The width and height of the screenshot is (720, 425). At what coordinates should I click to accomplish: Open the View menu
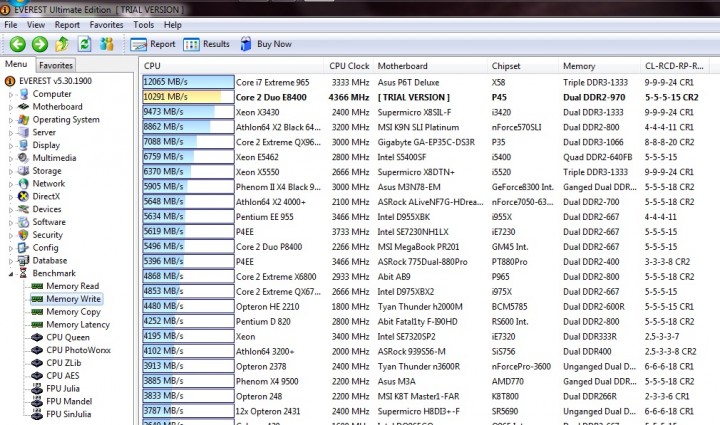36,25
